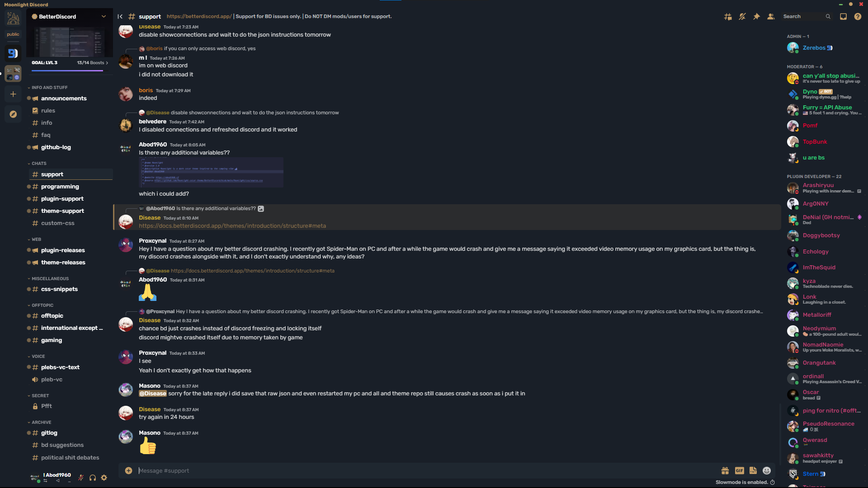
Task: Switch to the theme-support channel
Action: (62, 211)
